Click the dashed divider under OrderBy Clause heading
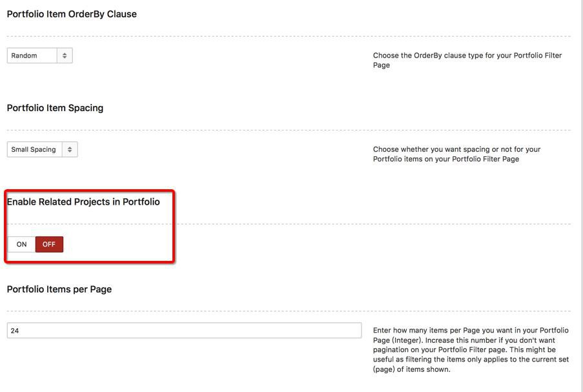Image resolution: width=583 pixels, height=392 pixels. pos(289,36)
